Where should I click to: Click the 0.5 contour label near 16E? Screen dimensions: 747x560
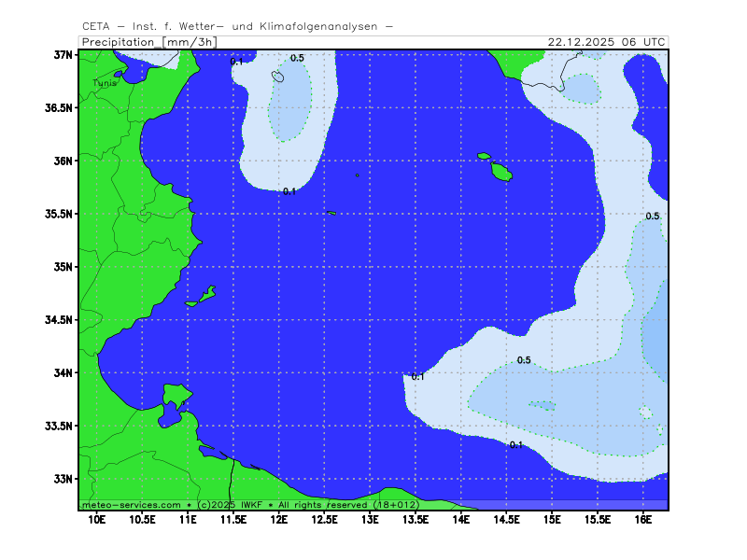[653, 217]
